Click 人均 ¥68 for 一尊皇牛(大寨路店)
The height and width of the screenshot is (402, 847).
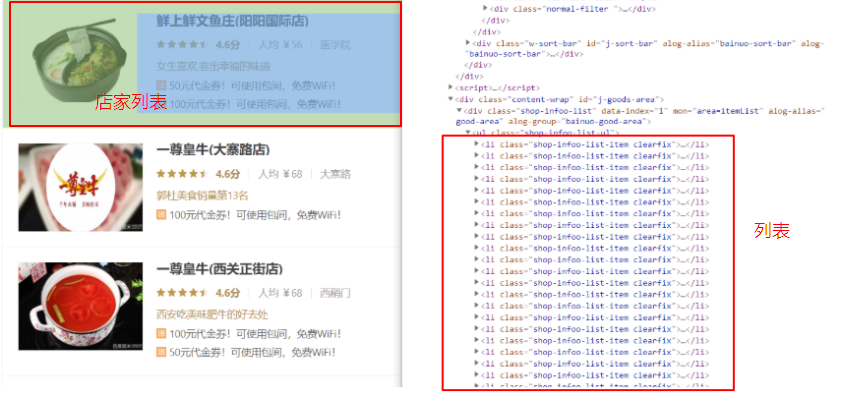point(280,173)
